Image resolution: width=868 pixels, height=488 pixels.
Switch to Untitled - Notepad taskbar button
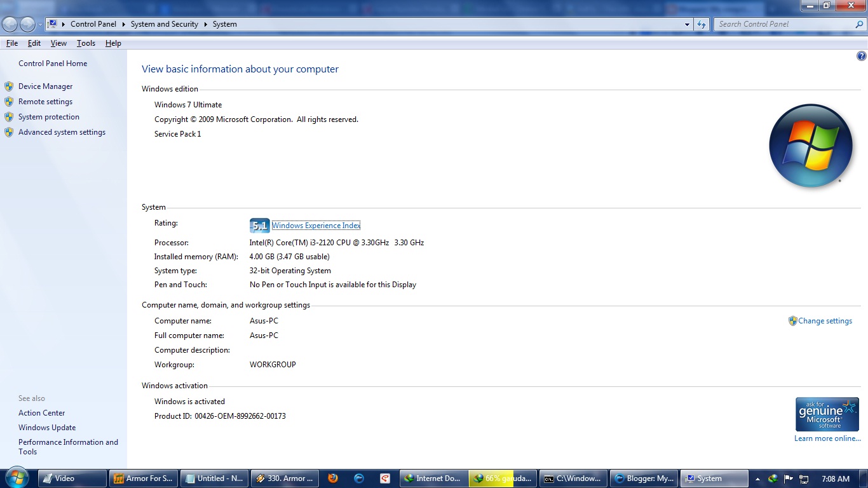[x=214, y=478]
